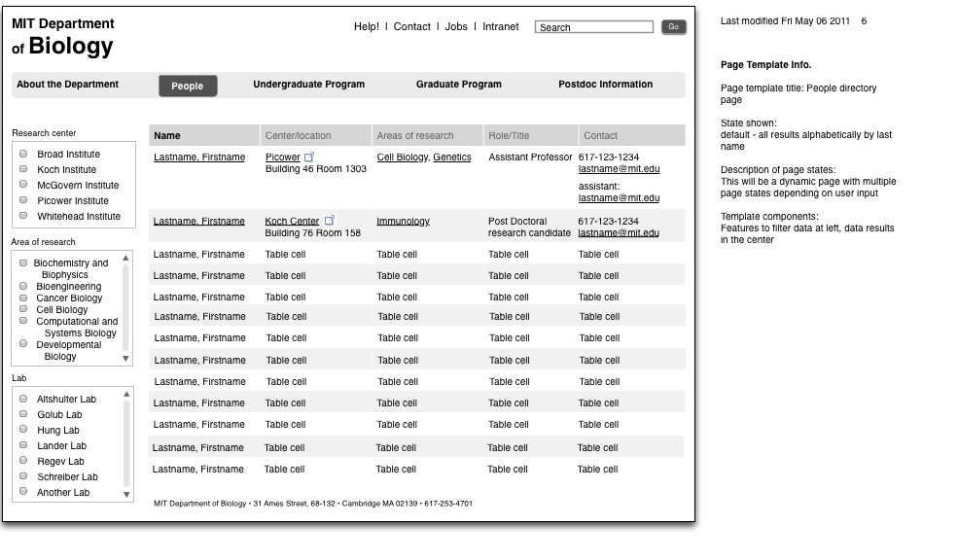The image size is (958, 560).
Task: Choose the Cancer Biology radio option
Action: click(x=23, y=297)
